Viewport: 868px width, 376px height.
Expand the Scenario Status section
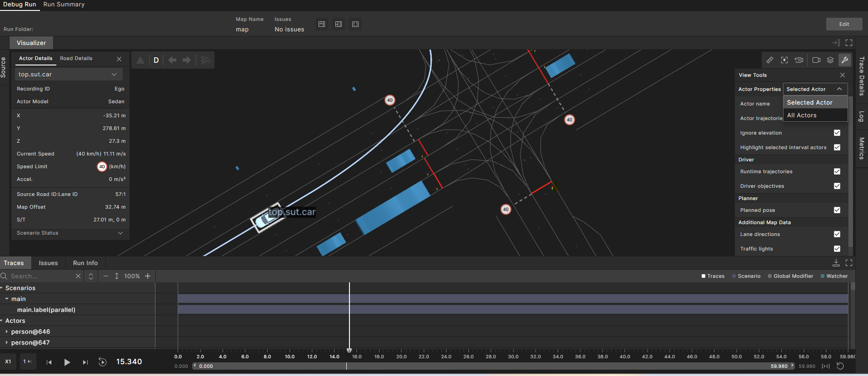[x=120, y=233]
